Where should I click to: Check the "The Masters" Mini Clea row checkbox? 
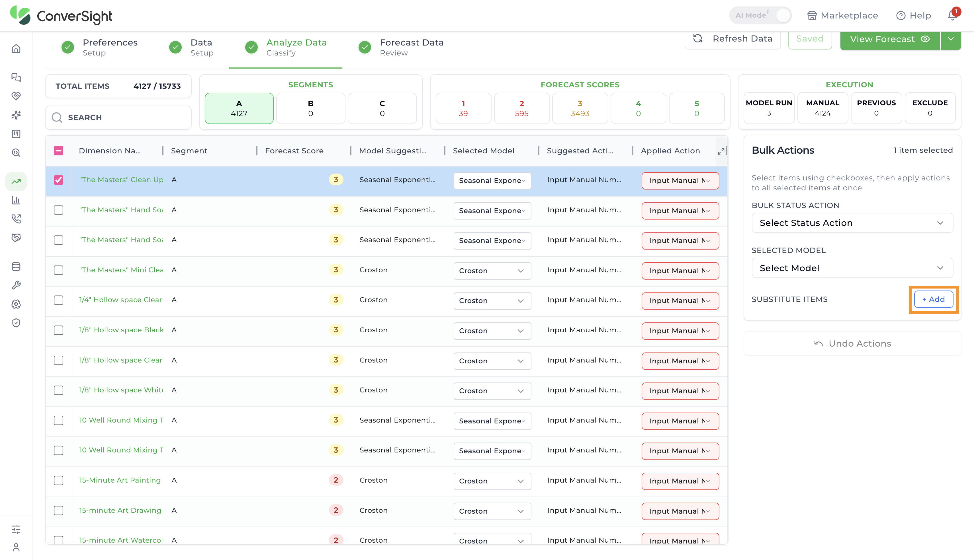(x=58, y=270)
